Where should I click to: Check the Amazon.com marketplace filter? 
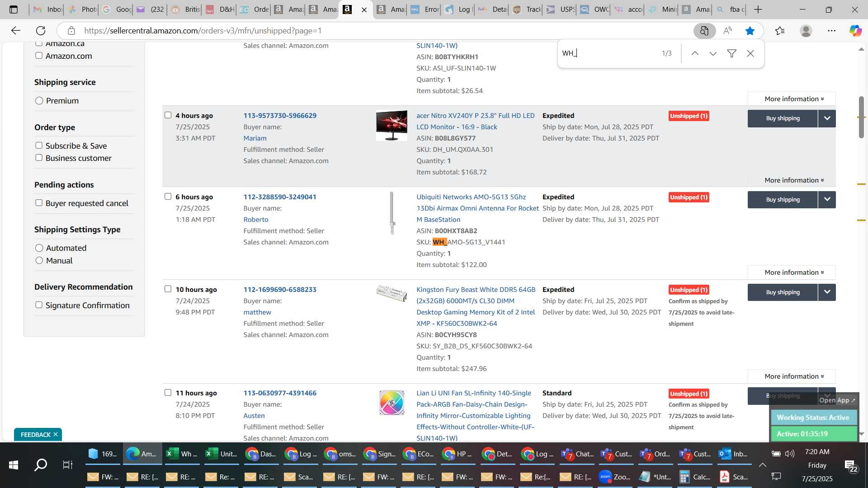[x=39, y=56]
